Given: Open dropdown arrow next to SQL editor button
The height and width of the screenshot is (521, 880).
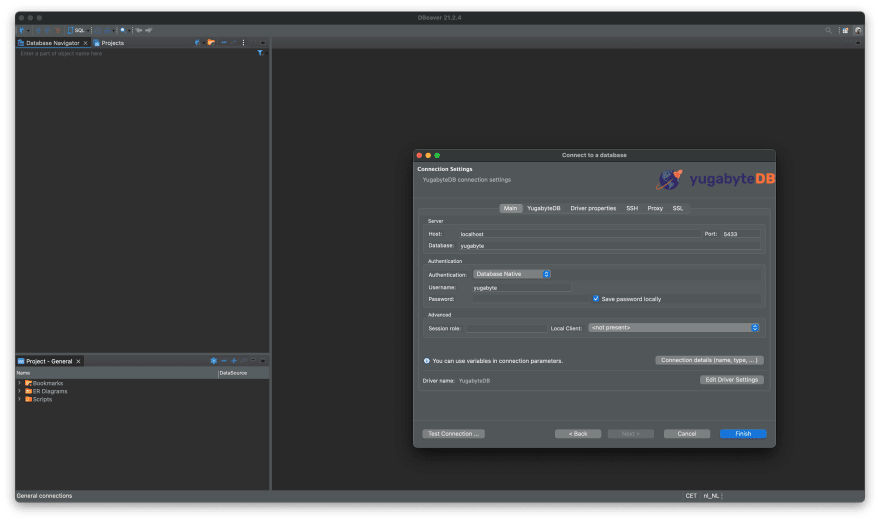Looking at the screenshot, I should click(x=88, y=30).
